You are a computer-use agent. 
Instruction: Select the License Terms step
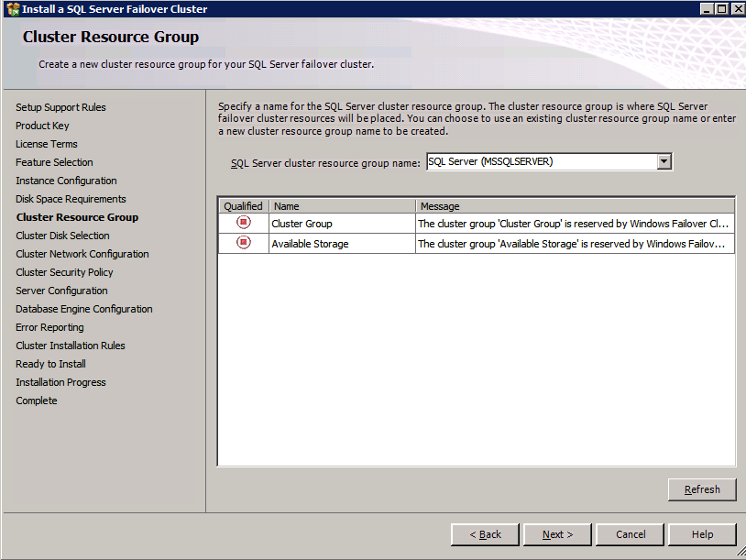47,144
